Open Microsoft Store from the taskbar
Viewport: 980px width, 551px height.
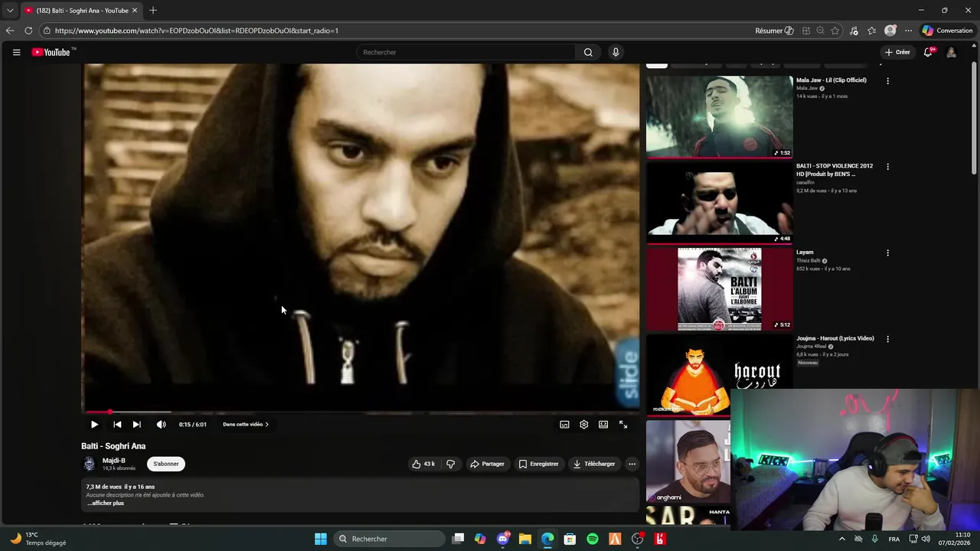pos(570,539)
